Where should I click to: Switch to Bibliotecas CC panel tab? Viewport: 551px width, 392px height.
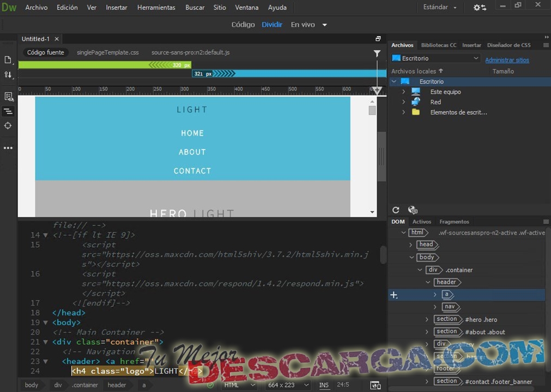pos(439,45)
